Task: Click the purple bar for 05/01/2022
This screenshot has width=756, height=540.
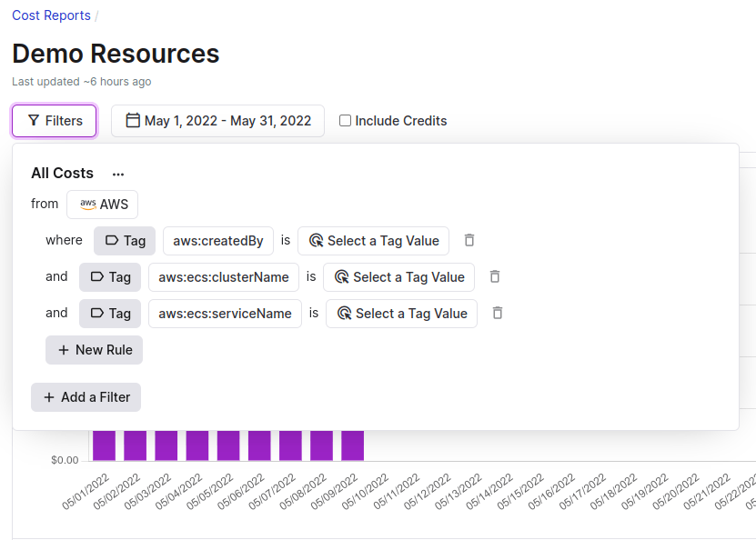Action: [104, 445]
